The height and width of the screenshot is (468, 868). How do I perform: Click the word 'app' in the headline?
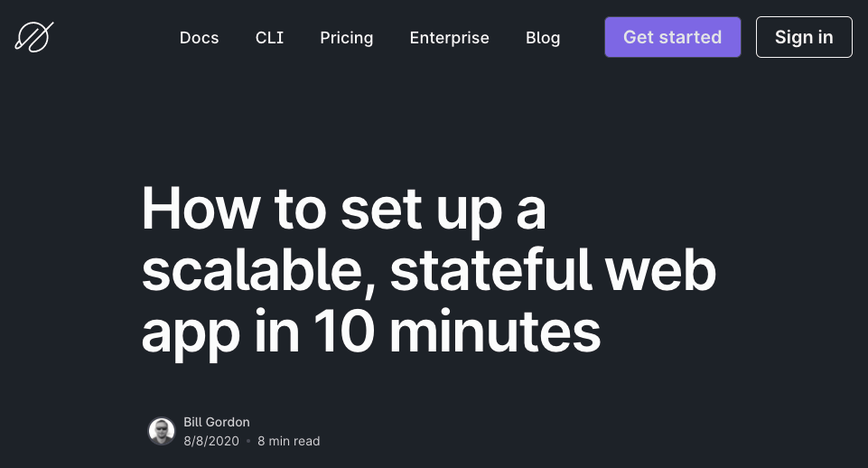tap(191, 336)
